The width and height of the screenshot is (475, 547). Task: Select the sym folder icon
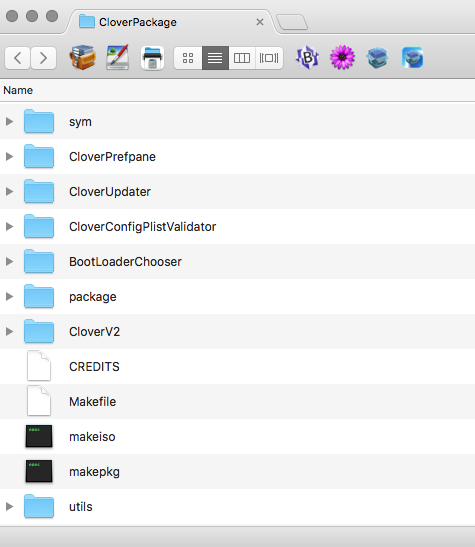click(39, 121)
